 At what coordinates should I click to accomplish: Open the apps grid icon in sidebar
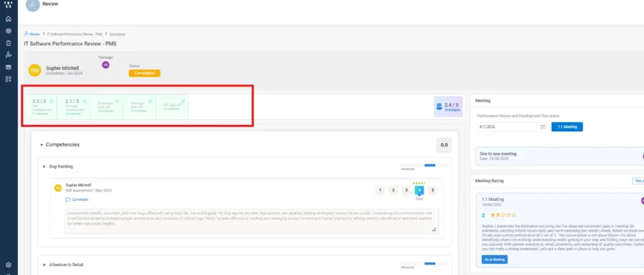8,78
